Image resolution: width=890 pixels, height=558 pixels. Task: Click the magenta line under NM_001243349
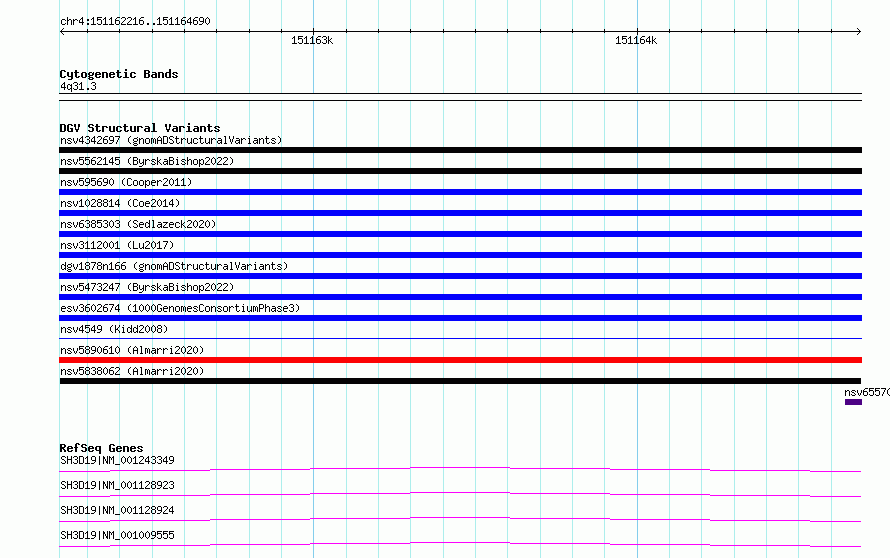pyautogui.click(x=460, y=469)
